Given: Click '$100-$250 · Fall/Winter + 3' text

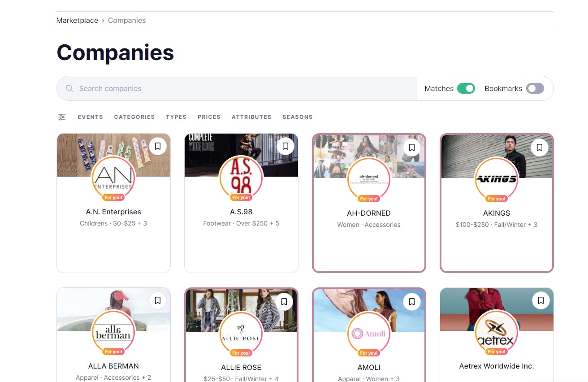Looking at the screenshot, I should 497,225.
